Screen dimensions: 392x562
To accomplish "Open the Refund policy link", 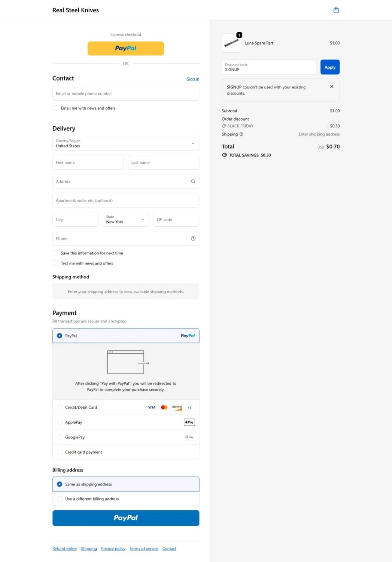I will (x=64, y=549).
